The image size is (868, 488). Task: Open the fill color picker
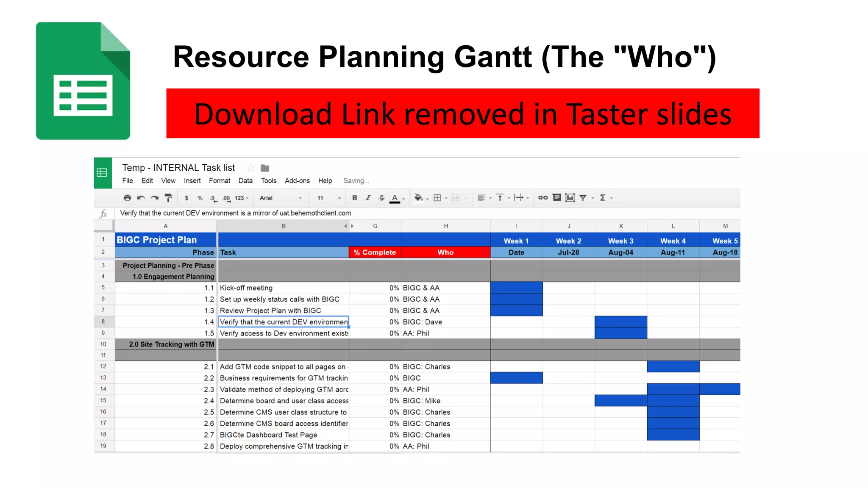coord(421,198)
